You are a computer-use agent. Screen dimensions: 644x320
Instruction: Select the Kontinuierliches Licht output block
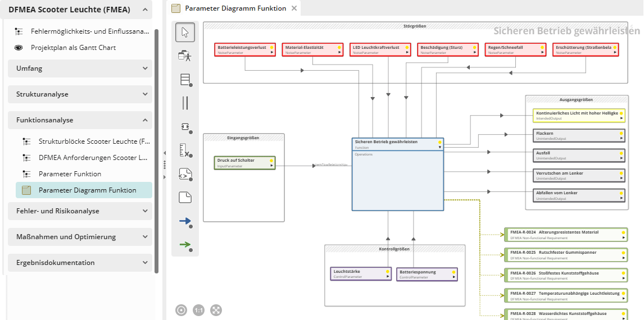[x=579, y=116]
